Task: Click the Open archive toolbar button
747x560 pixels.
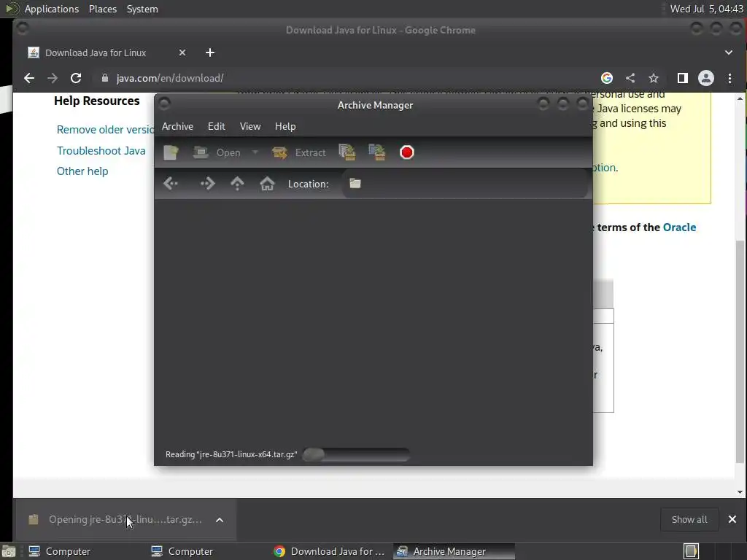Action: tap(217, 152)
